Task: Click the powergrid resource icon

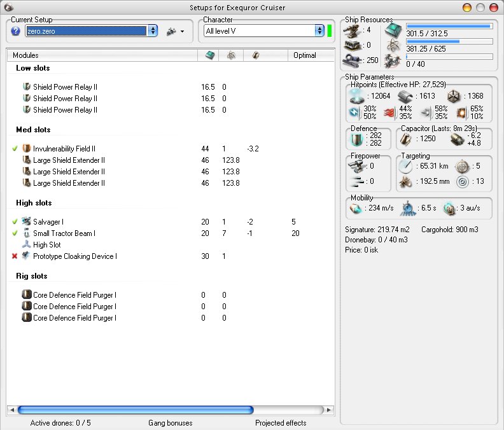Action: coord(393,46)
